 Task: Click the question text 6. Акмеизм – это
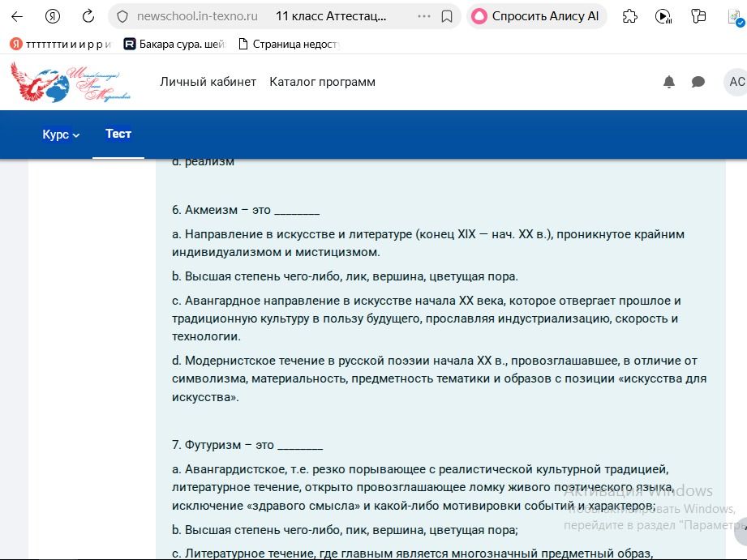click(246, 210)
